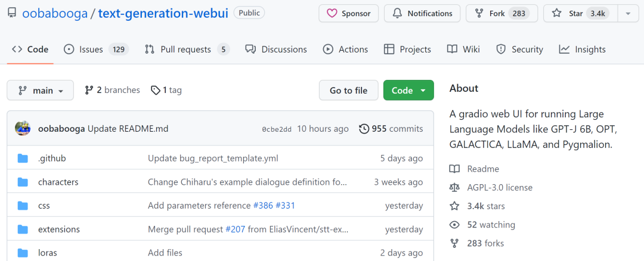Expand the star lists dropdown arrow
The width and height of the screenshot is (644, 261).
point(628,13)
